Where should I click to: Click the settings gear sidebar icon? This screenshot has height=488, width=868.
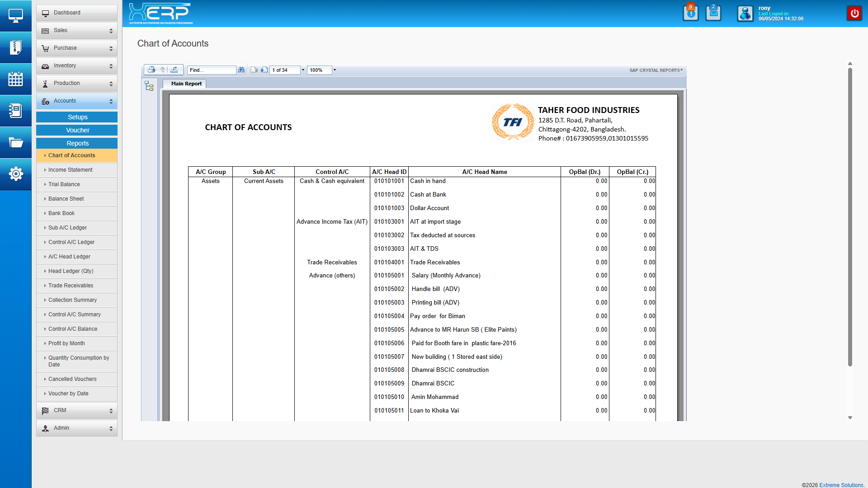(x=15, y=174)
